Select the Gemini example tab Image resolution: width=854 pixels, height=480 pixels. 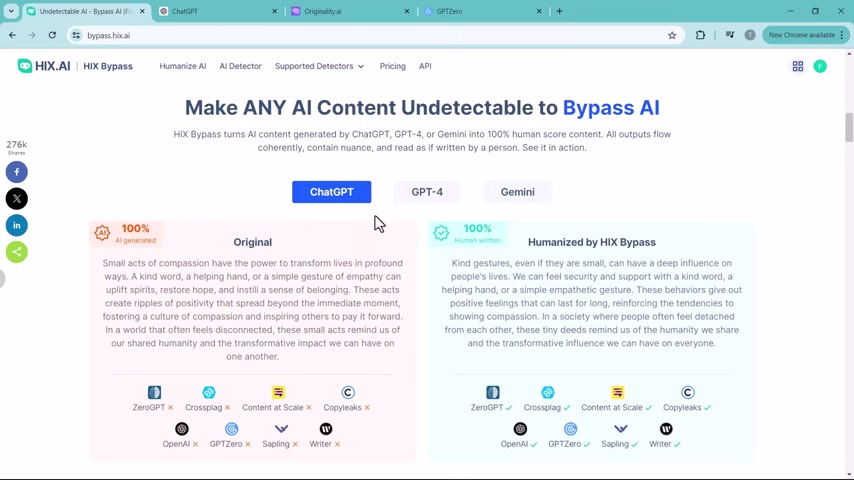pyautogui.click(x=517, y=192)
